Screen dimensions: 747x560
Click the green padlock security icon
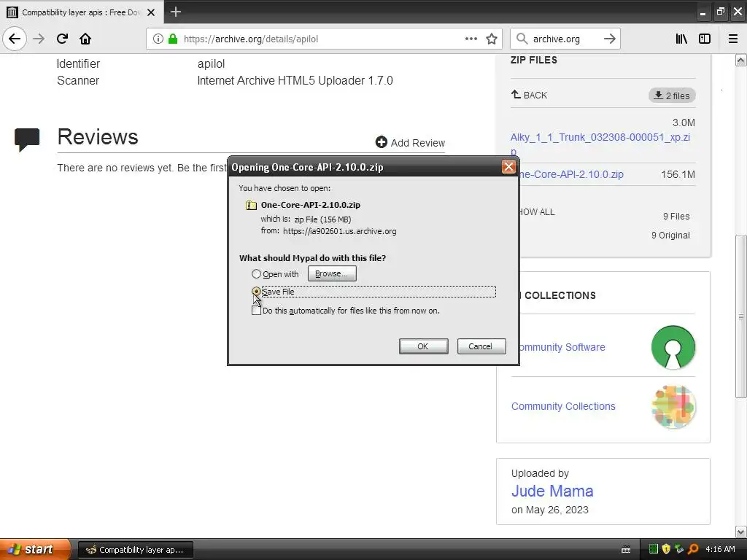point(173,39)
